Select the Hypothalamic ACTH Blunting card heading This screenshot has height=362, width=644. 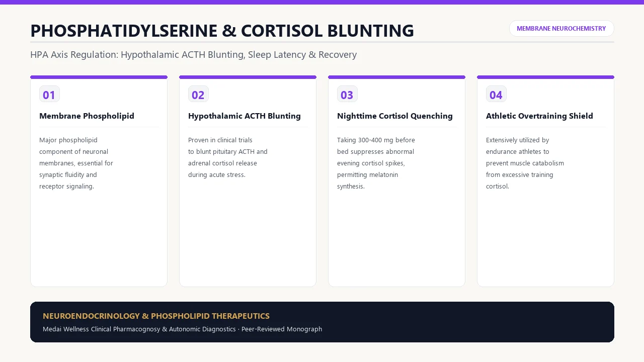tap(245, 116)
